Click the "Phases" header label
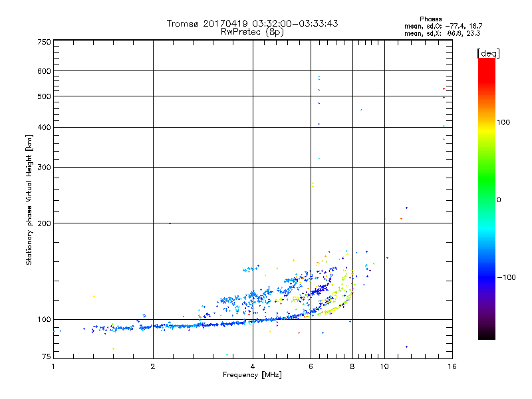 coord(430,19)
